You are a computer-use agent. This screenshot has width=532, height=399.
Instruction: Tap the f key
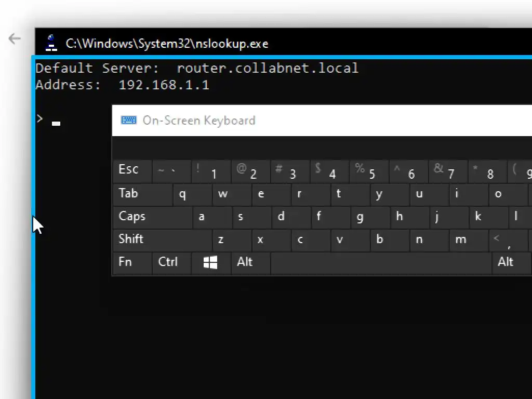point(330,217)
